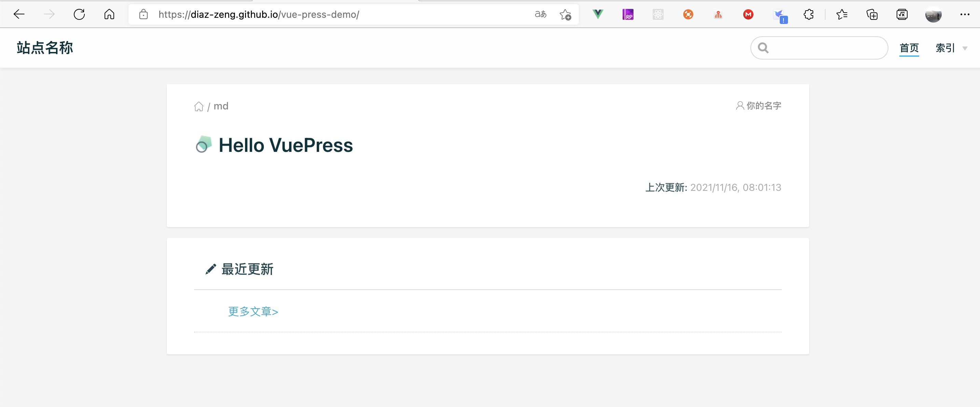Open the purple RP extension icon
This screenshot has height=407, width=980.
[628, 14]
